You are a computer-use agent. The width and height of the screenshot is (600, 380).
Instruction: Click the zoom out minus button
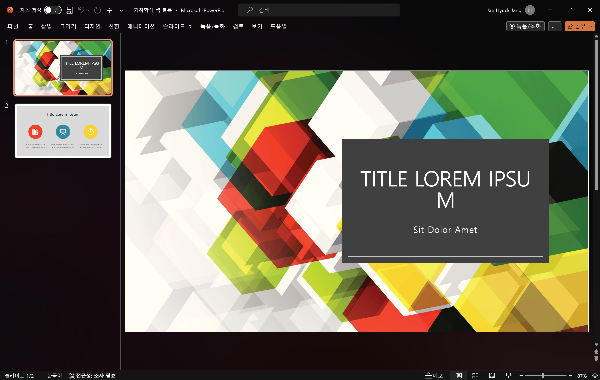[x=521, y=376]
